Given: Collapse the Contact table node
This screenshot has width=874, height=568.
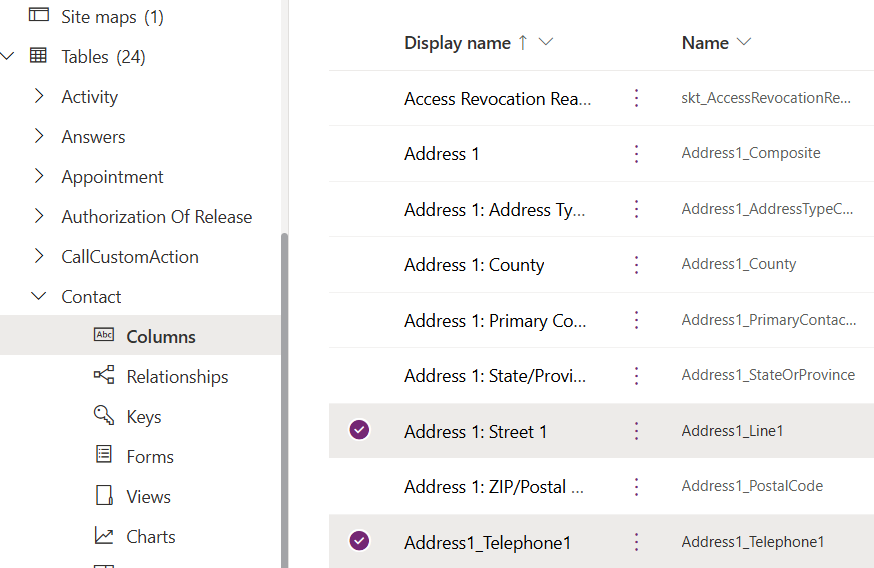Looking at the screenshot, I should (39, 296).
